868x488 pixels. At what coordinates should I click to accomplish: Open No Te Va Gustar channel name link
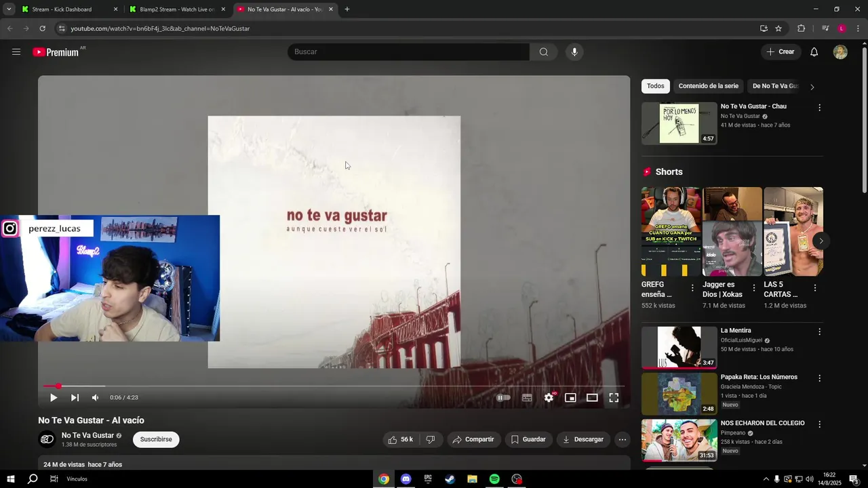click(87, 436)
